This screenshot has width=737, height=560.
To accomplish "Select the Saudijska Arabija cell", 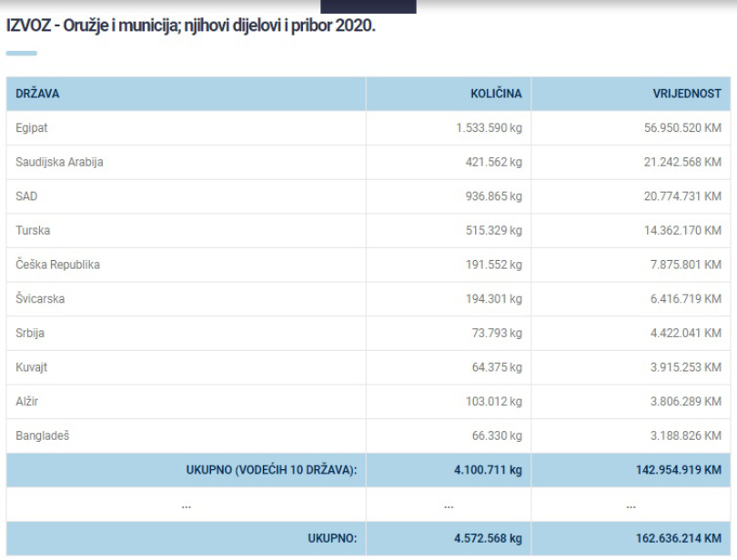I will 187,162.
